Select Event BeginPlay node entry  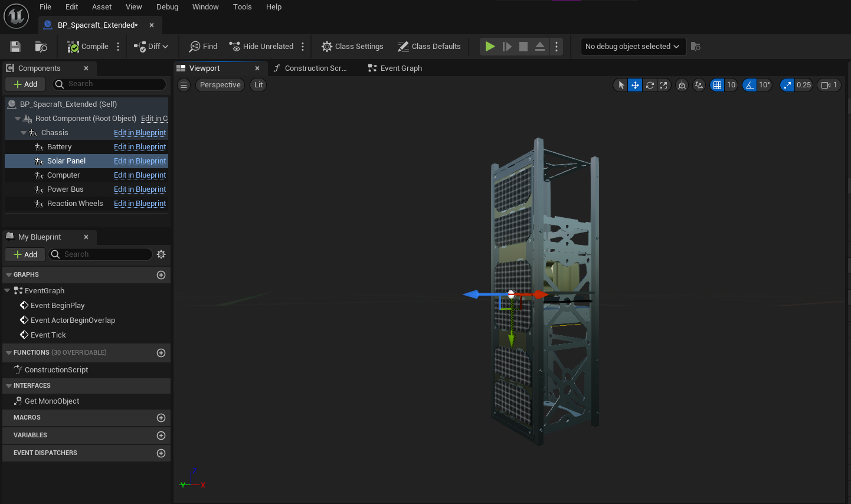[x=57, y=306]
